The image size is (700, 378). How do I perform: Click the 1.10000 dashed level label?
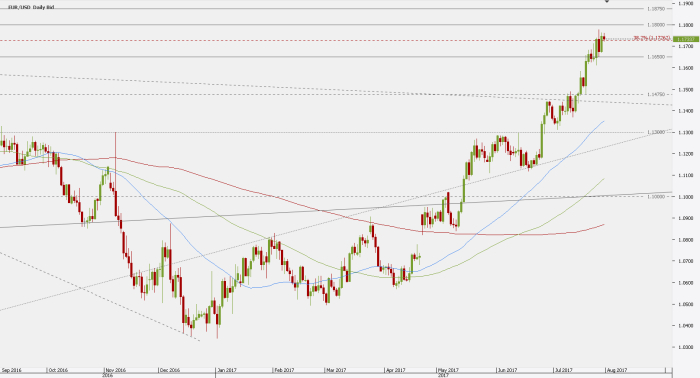coord(656,196)
